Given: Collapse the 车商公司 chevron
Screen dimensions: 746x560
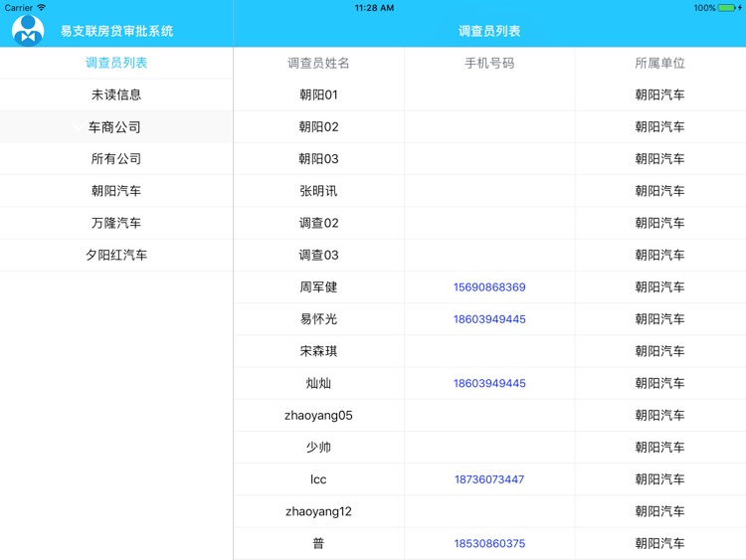Looking at the screenshot, I should pos(79,127).
